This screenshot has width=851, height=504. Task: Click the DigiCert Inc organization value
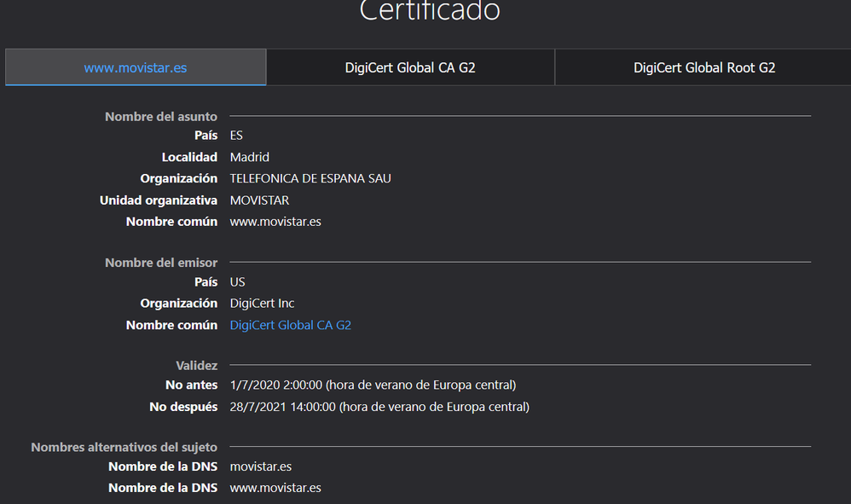click(262, 304)
